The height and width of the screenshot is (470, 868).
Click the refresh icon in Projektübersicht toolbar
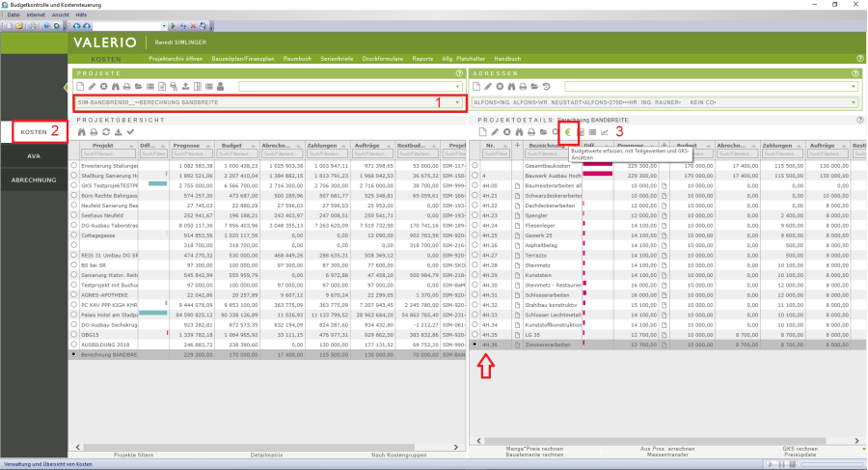tap(105, 131)
